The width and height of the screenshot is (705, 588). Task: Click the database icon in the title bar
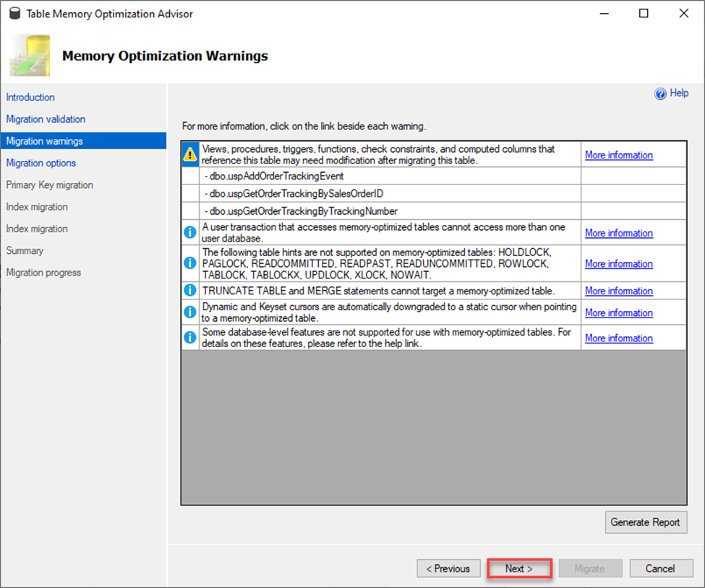point(15,14)
